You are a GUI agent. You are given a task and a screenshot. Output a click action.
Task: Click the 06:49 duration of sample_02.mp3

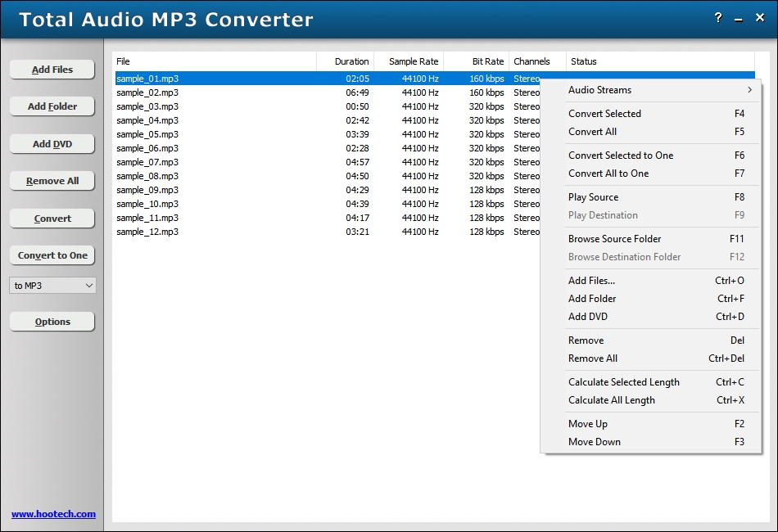point(357,92)
